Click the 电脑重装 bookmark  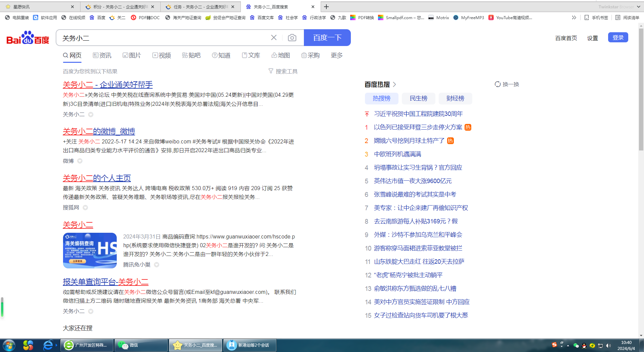(x=17, y=17)
